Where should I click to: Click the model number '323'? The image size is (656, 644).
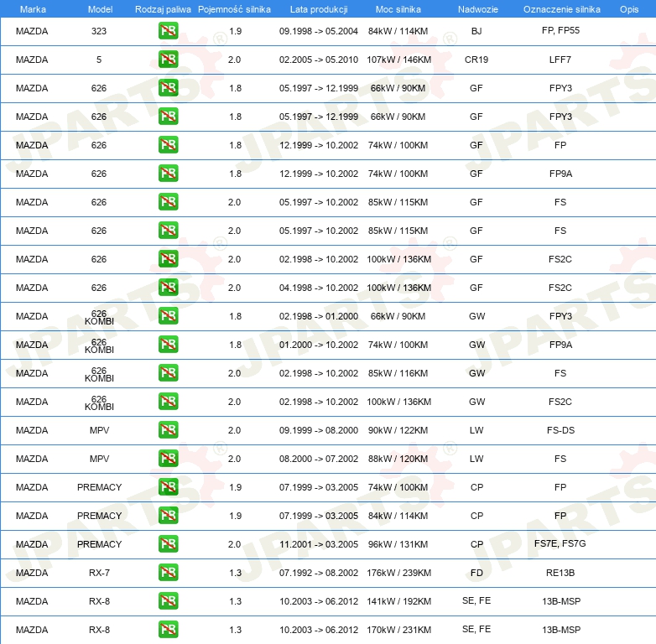pyautogui.click(x=99, y=31)
